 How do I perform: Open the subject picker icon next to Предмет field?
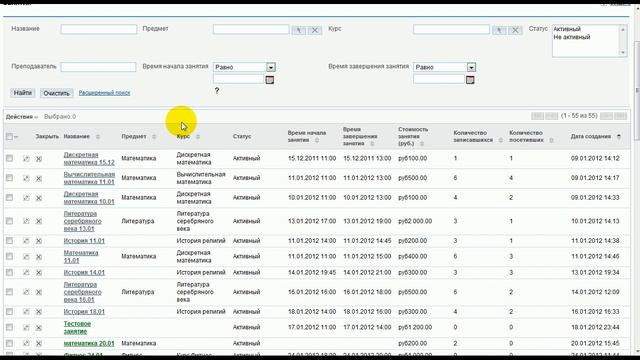click(299, 30)
